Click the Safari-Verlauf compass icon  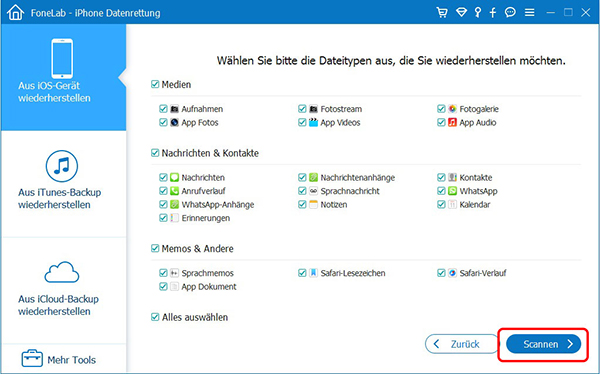pyautogui.click(x=452, y=273)
